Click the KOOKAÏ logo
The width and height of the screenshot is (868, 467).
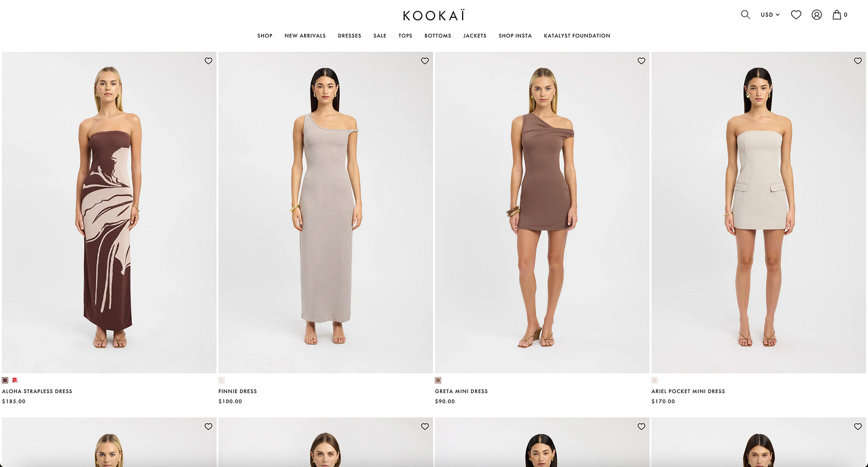[x=433, y=15]
